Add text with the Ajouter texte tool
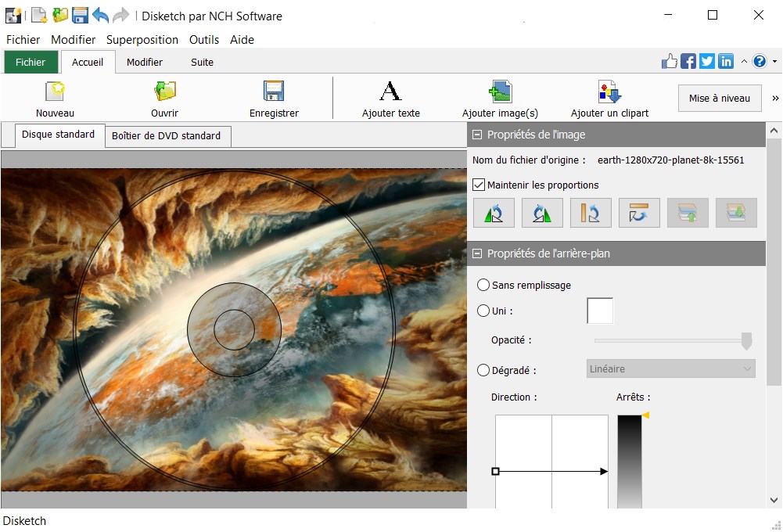The height and width of the screenshot is (532, 783). [390, 99]
